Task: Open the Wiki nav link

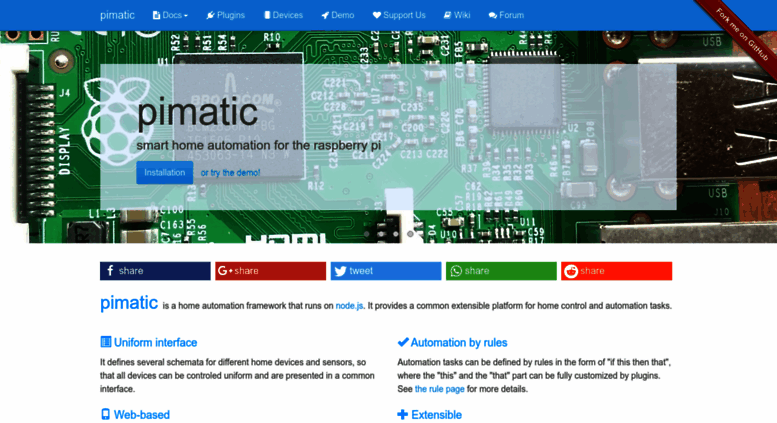Action: point(456,15)
